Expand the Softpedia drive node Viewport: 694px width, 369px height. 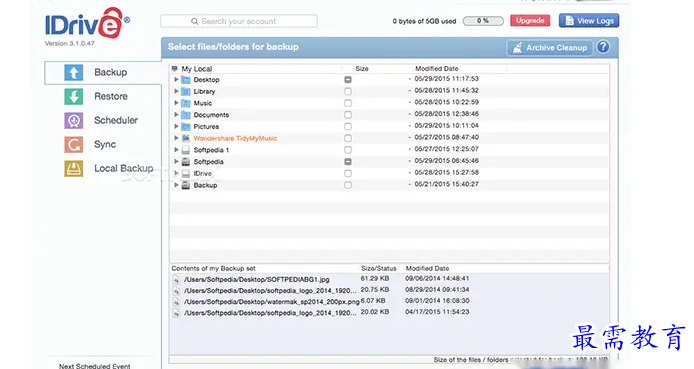click(176, 161)
